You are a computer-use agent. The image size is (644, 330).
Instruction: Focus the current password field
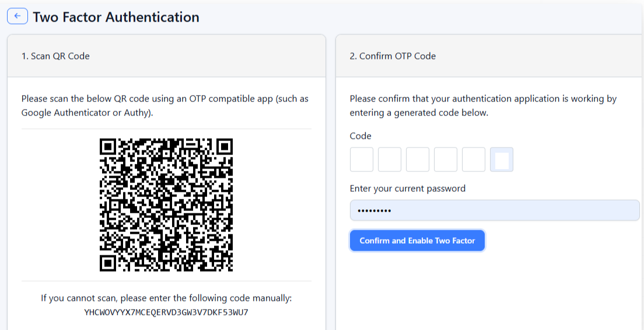click(x=495, y=210)
